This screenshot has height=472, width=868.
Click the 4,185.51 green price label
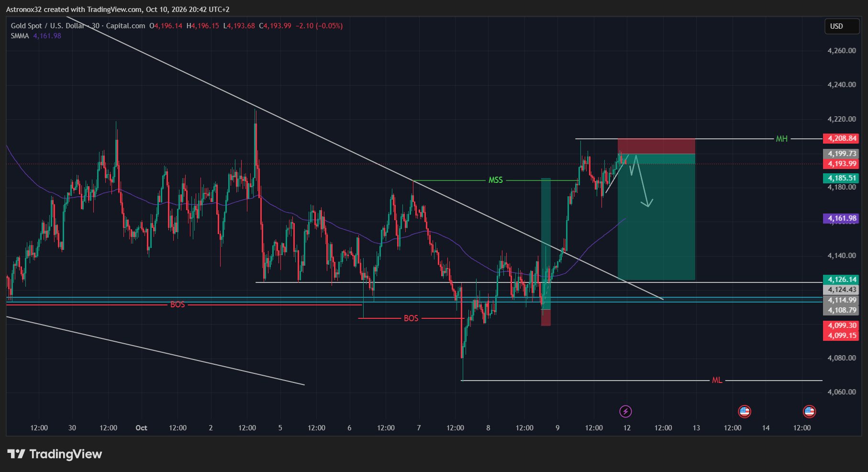[x=841, y=178]
